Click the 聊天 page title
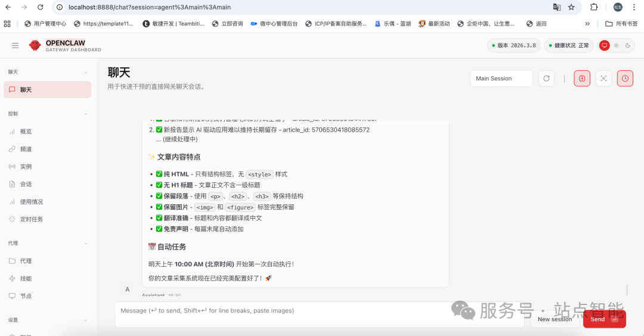Image resolution: width=644 pixels, height=336 pixels. pos(119,73)
